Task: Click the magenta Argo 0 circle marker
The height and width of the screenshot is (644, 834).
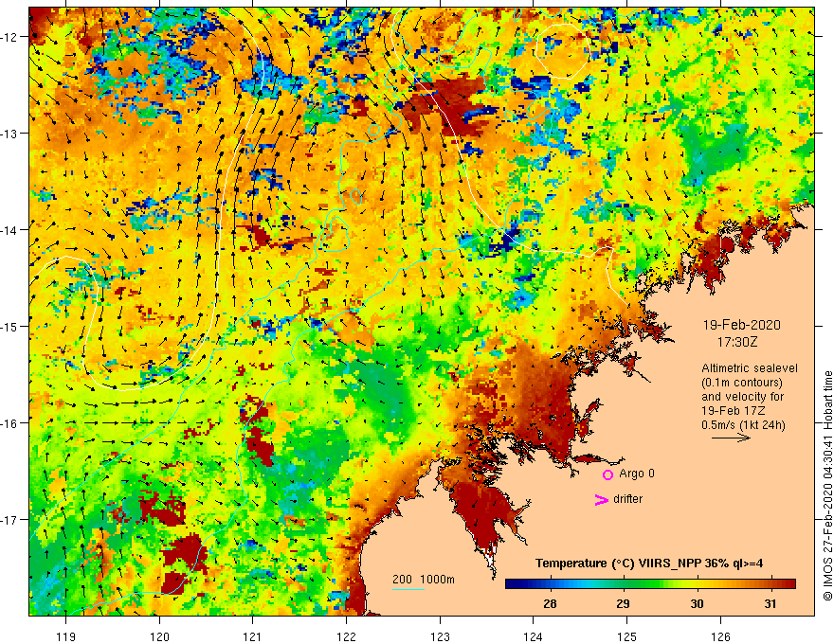Action: coord(607,474)
